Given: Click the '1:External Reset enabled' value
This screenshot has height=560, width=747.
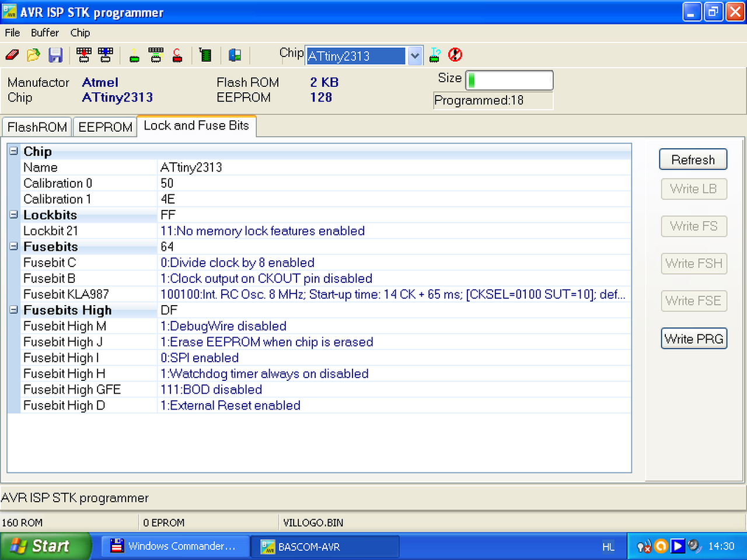Looking at the screenshot, I should (231, 405).
